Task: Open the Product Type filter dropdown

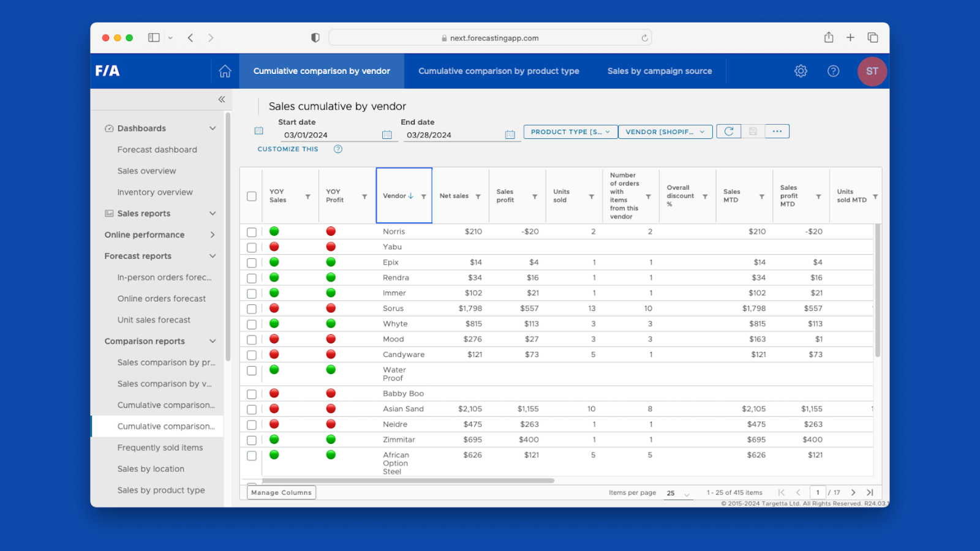Action: point(570,132)
